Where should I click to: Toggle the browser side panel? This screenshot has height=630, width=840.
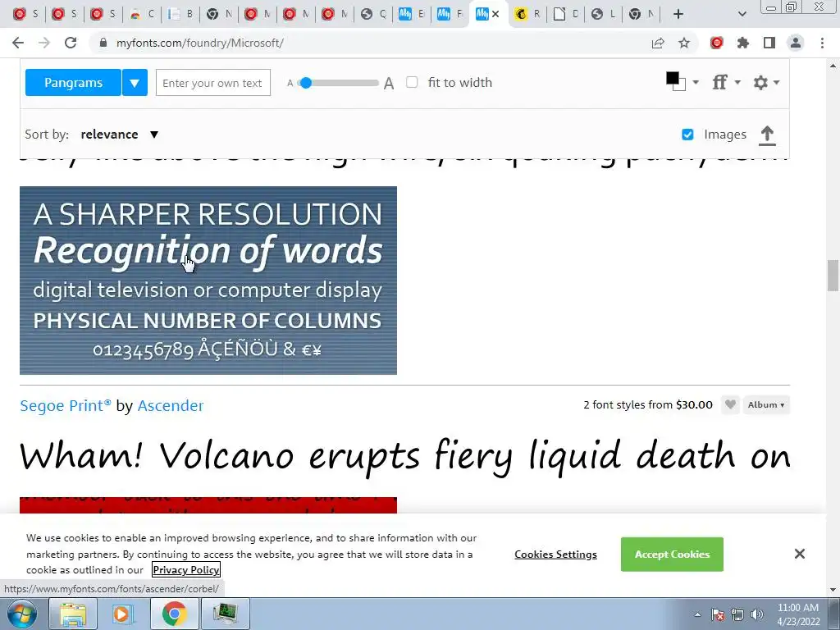(x=769, y=43)
